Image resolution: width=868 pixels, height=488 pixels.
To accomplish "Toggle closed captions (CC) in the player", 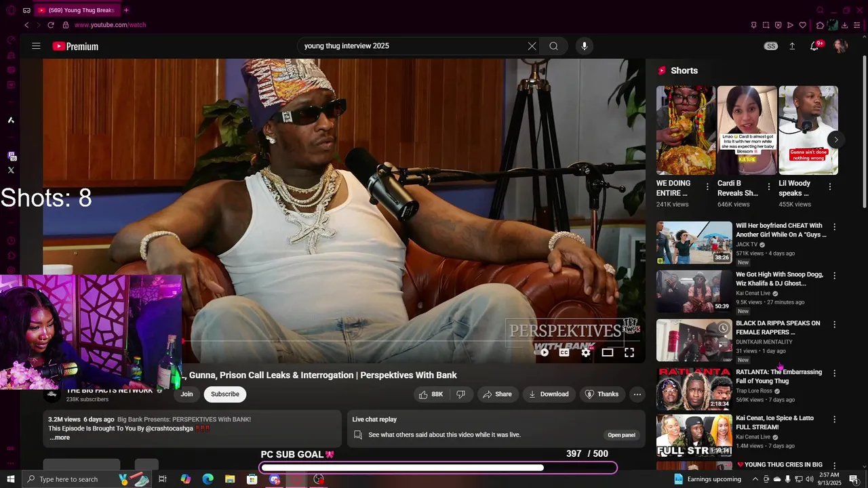I will pos(564,352).
